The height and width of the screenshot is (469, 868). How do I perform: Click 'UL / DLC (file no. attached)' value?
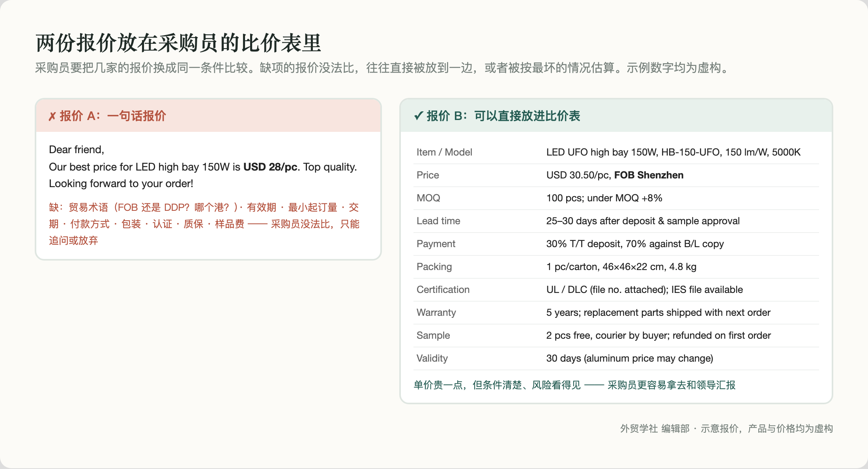point(644,290)
